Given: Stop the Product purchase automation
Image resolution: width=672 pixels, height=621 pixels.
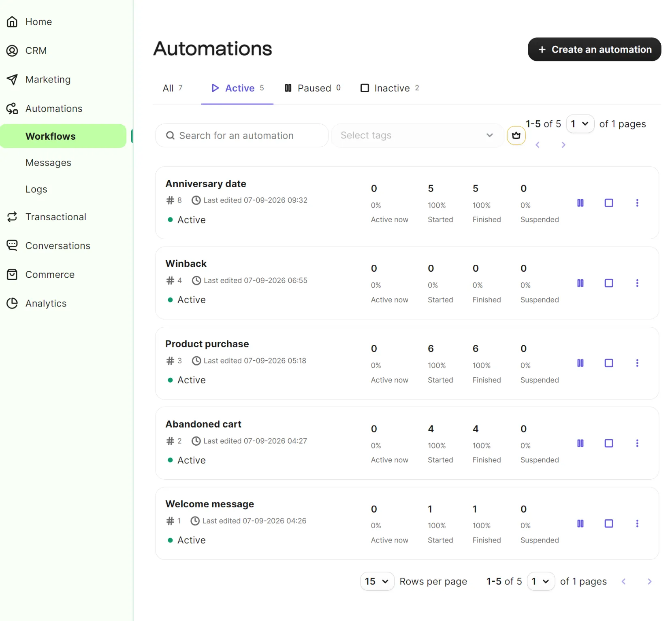Looking at the screenshot, I should click(x=608, y=363).
